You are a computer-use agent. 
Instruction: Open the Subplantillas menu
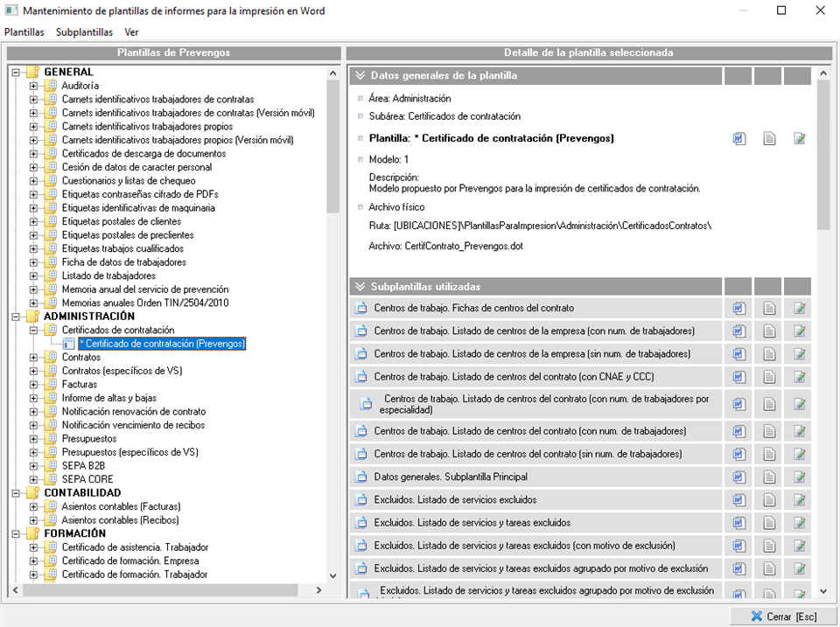click(84, 32)
